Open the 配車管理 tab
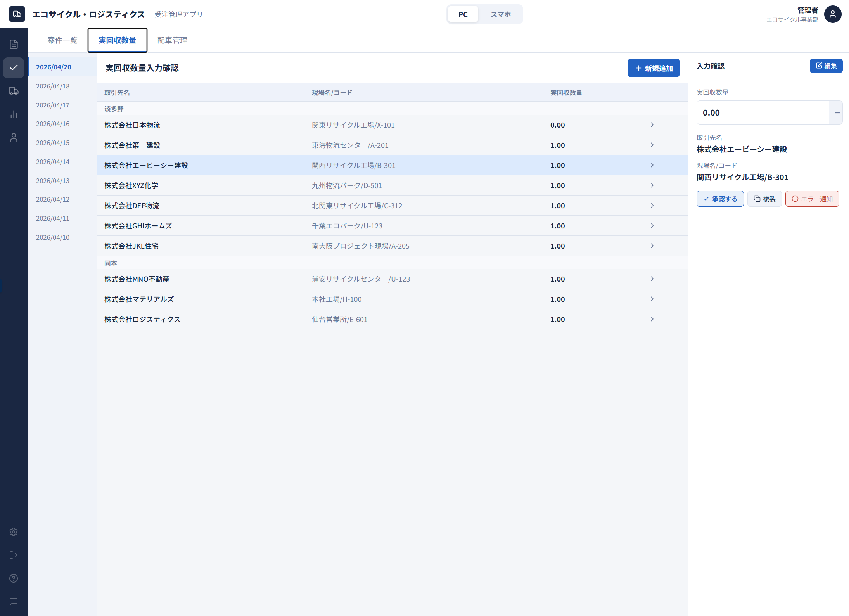Screen dimensions: 849x616 pyautogui.click(x=173, y=40)
